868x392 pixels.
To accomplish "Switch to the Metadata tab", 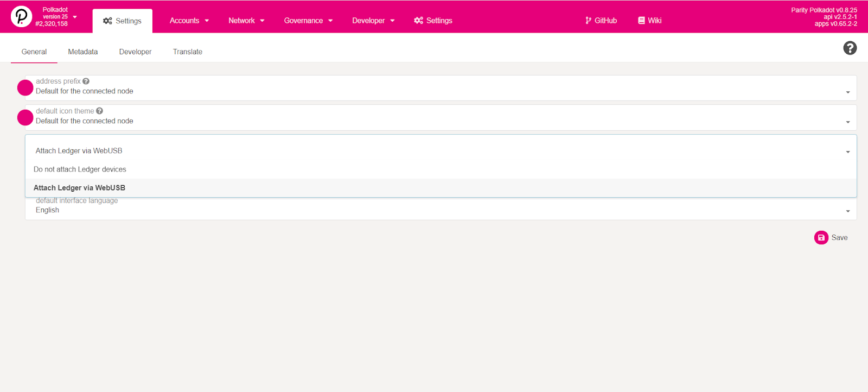I will pos(83,52).
